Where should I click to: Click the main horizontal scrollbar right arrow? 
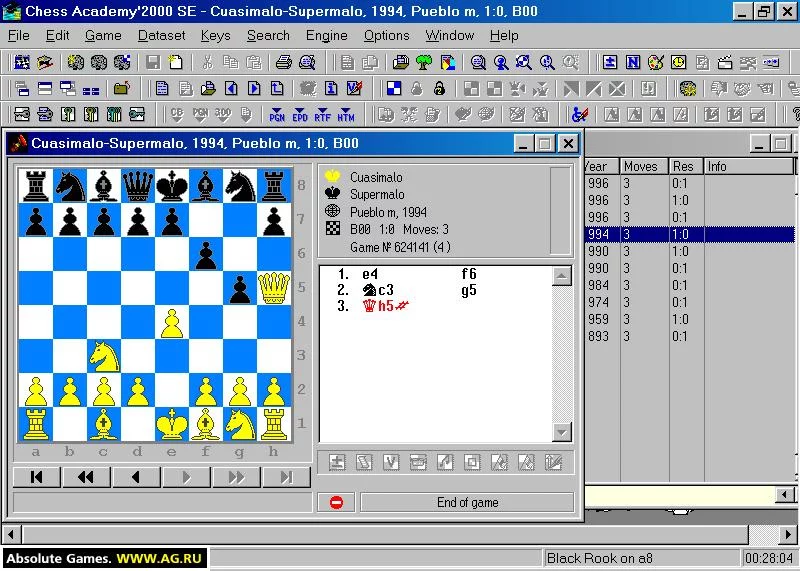click(789, 535)
